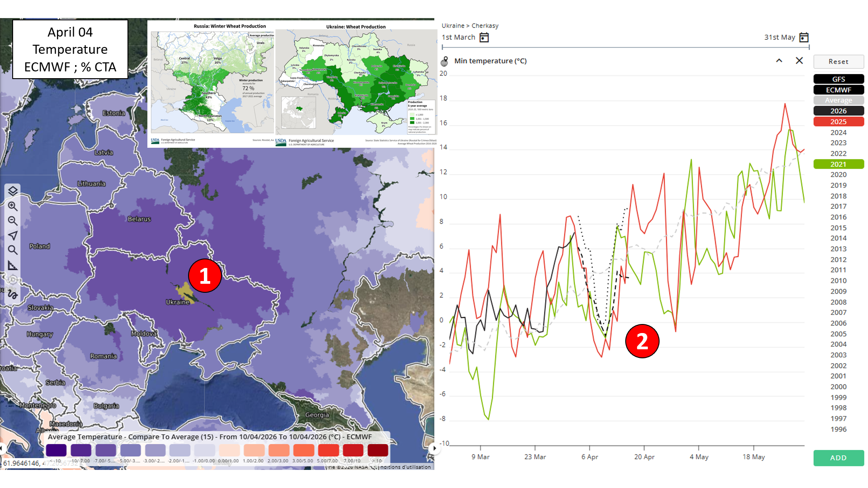
Task: Expand side panel with right arrow
Action: tap(434, 448)
